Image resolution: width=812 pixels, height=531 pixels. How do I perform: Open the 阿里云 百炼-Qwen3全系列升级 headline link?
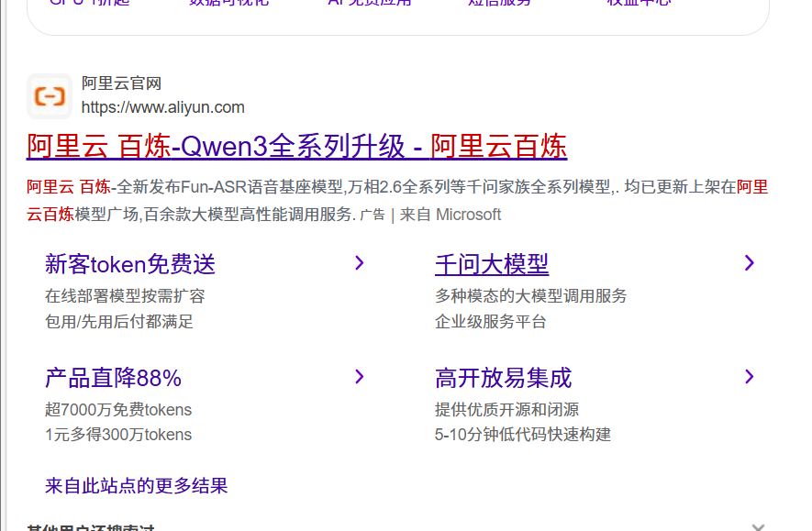[296, 146]
